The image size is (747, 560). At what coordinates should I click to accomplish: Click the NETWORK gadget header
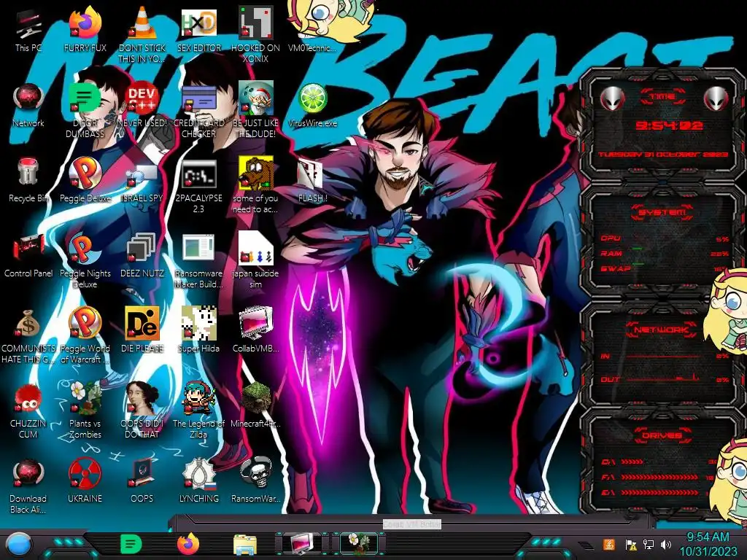[x=661, y=329]
